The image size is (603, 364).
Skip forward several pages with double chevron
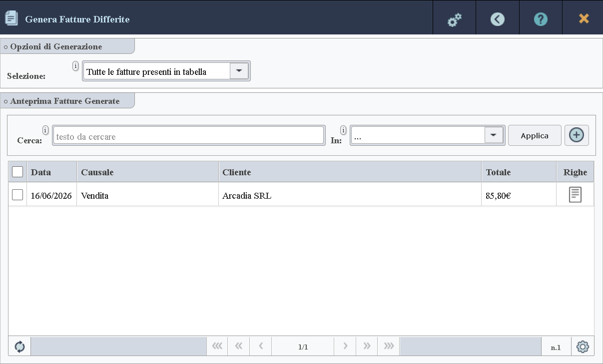coord(367,347)
